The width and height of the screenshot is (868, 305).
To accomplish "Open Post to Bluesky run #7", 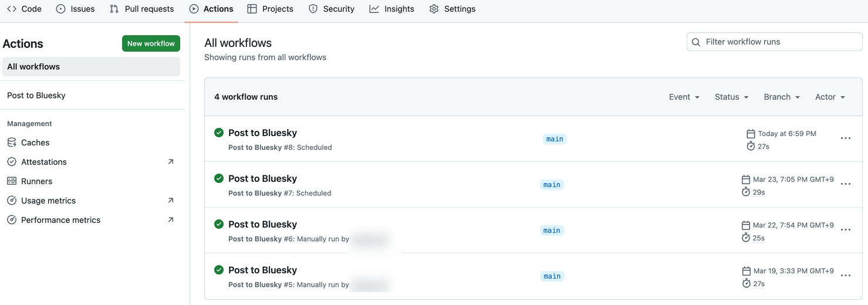I will (x=262, y=178).
